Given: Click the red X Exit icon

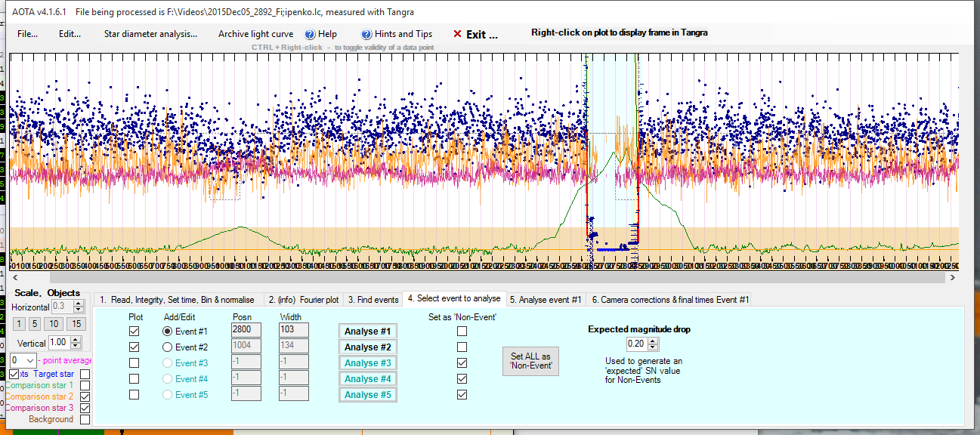Looking at the screenshot, I should click(457, 34).
